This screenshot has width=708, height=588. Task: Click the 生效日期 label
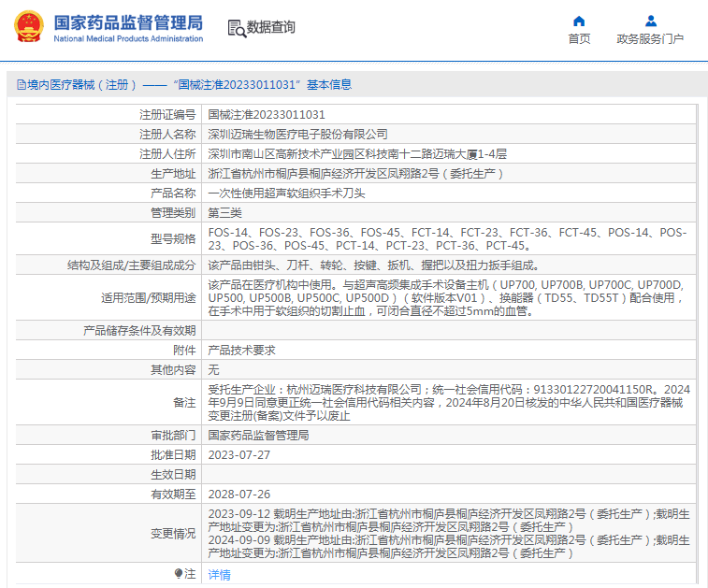(x=173, y=475)
